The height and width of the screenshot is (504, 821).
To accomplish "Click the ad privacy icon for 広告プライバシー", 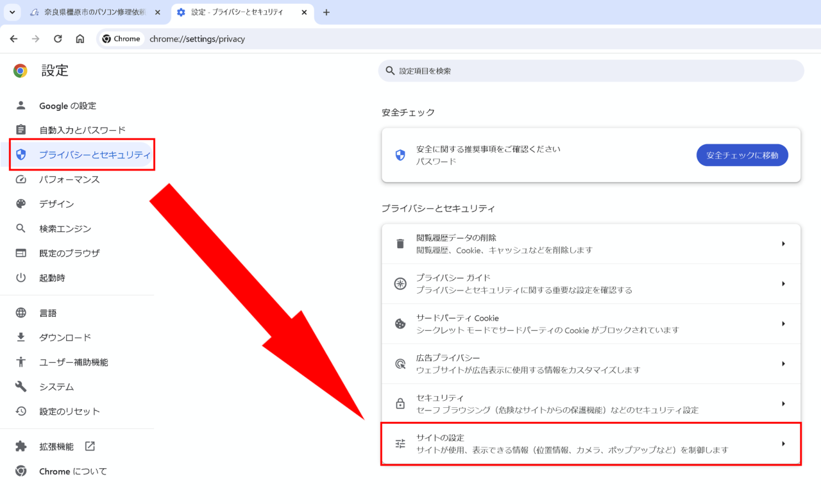I will click(400, 364).
